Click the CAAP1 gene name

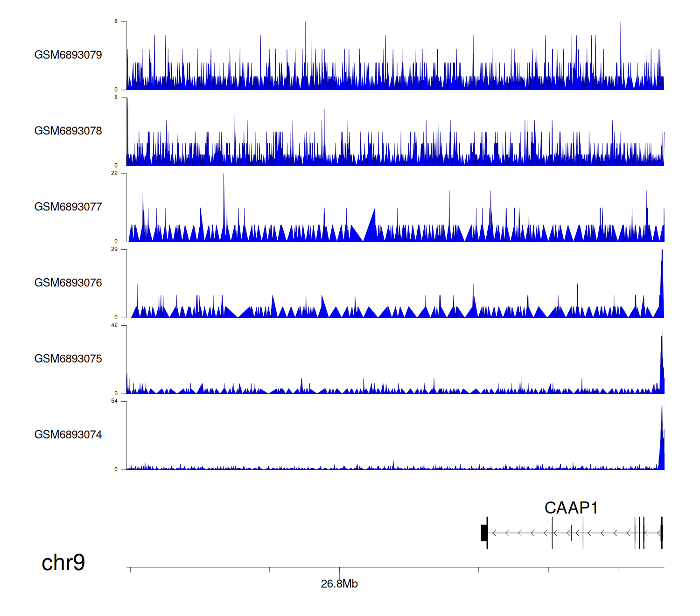pyautogui.click(x=571, y=508)
